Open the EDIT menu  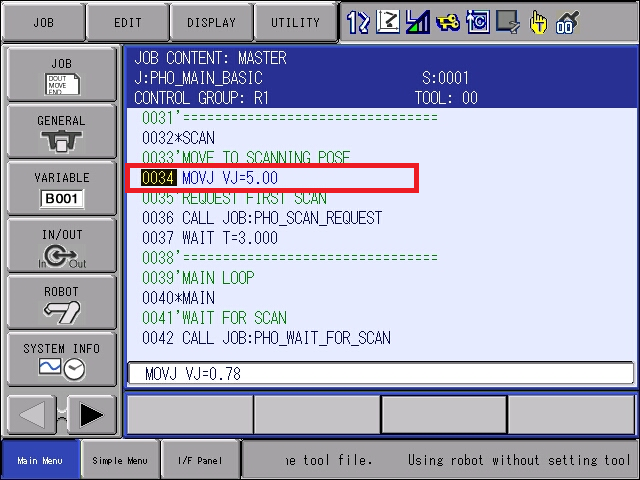coord(128,22)
